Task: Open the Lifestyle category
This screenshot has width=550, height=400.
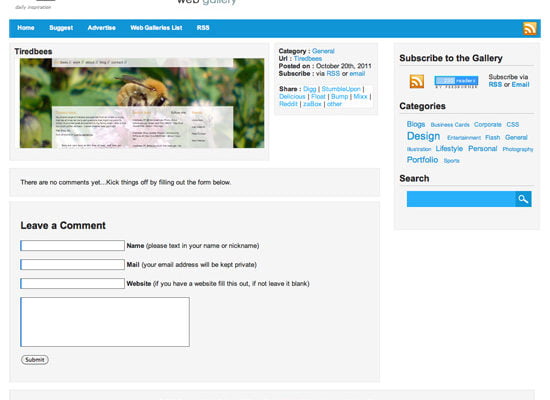Action: (449, 149)
